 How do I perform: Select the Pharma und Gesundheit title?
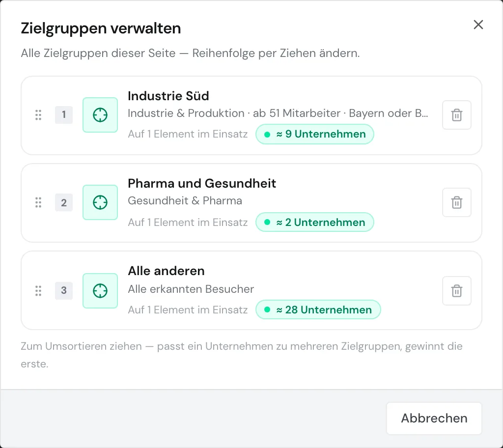pos(202,184)
